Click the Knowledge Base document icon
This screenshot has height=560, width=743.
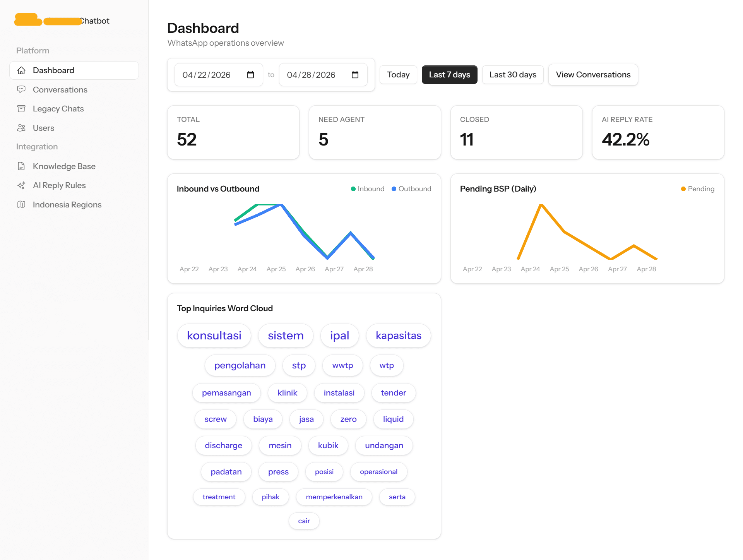click(21, 166)
